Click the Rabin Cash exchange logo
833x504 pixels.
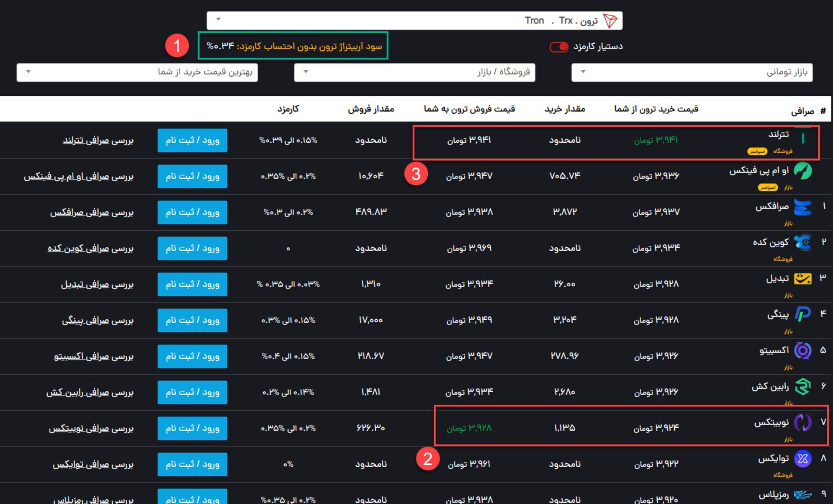803,386
